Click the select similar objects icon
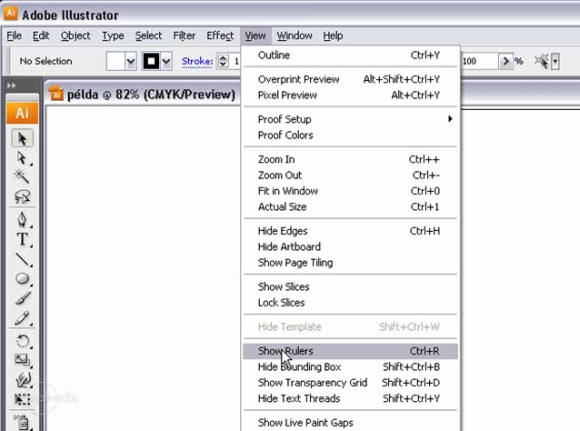 (542, 61)
